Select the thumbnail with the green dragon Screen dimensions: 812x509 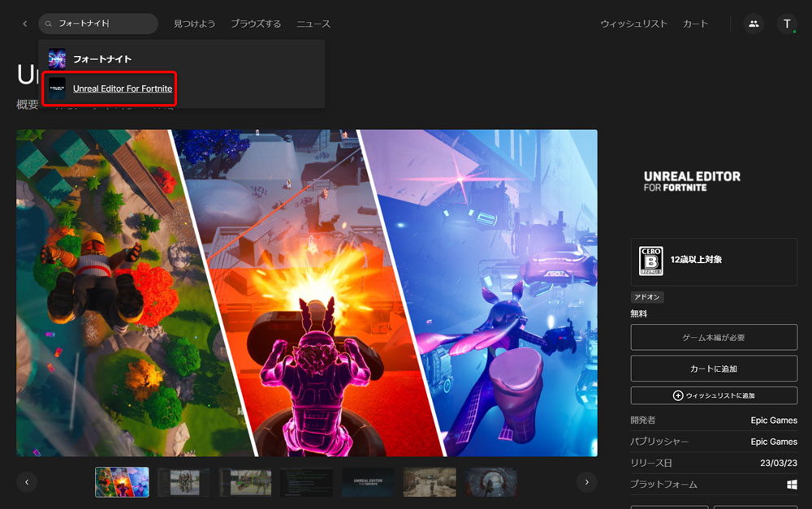(245, 482)
